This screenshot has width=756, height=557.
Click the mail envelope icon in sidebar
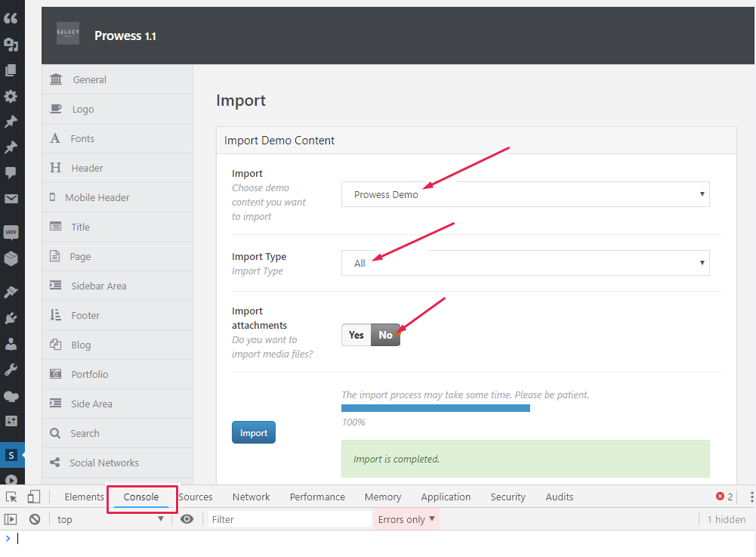click(11, 199)
